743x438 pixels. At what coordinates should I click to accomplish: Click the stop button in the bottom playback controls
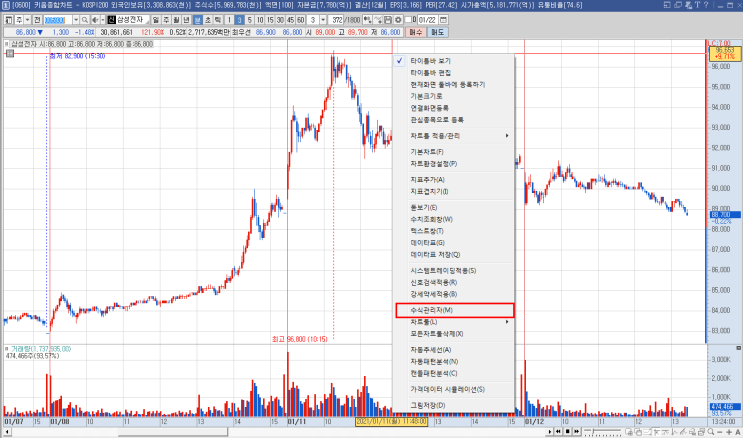pyautogui.click(x=568, y=431)
